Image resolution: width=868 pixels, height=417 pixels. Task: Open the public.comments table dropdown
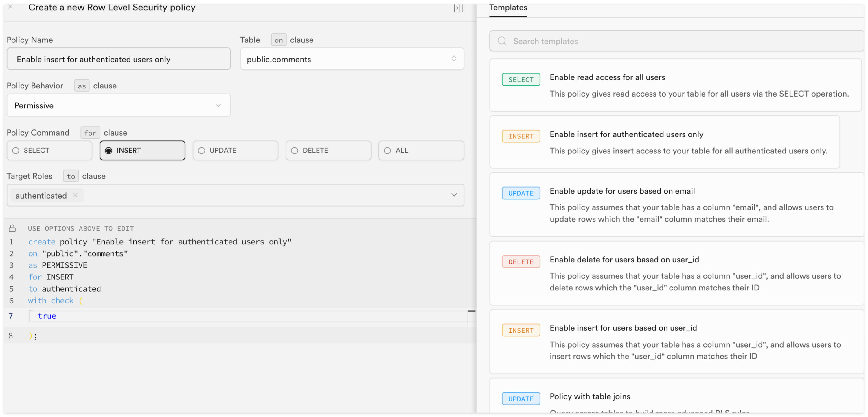click(352, 59)
